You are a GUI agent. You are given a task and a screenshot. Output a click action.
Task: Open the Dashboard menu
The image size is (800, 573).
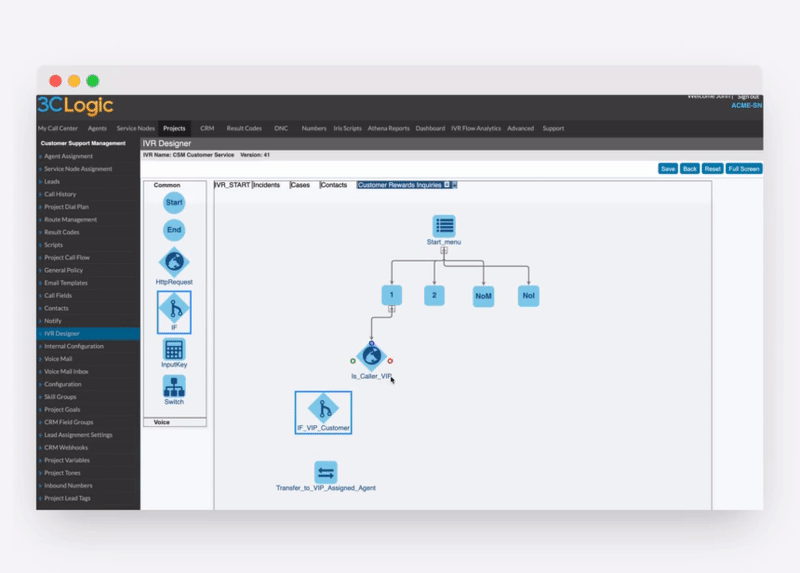tap(430, 129)
